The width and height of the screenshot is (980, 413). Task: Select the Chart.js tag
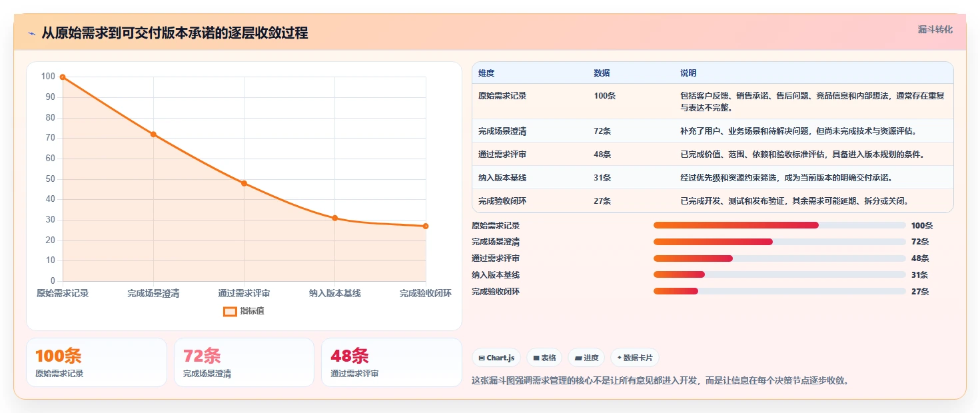tap(496, 358)
